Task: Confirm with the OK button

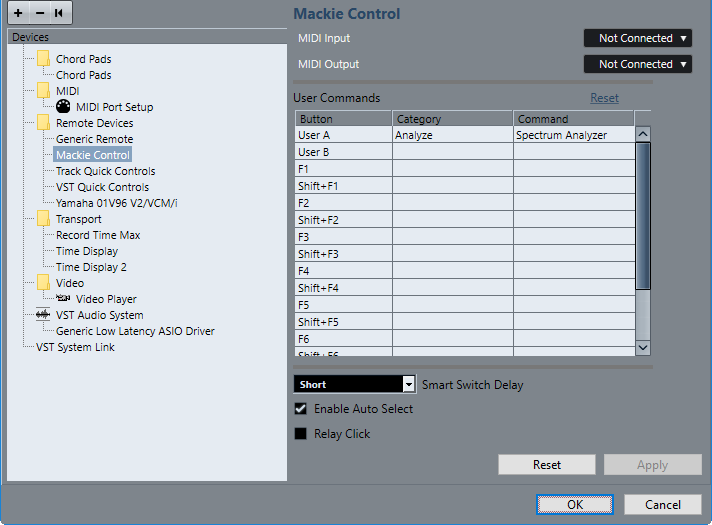Action: tap(575, 505)
